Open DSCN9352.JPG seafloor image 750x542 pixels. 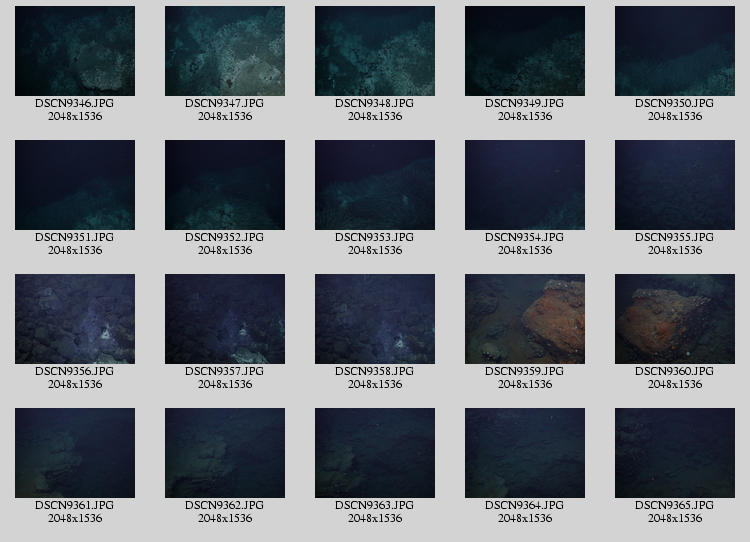(x=225, y=185)
